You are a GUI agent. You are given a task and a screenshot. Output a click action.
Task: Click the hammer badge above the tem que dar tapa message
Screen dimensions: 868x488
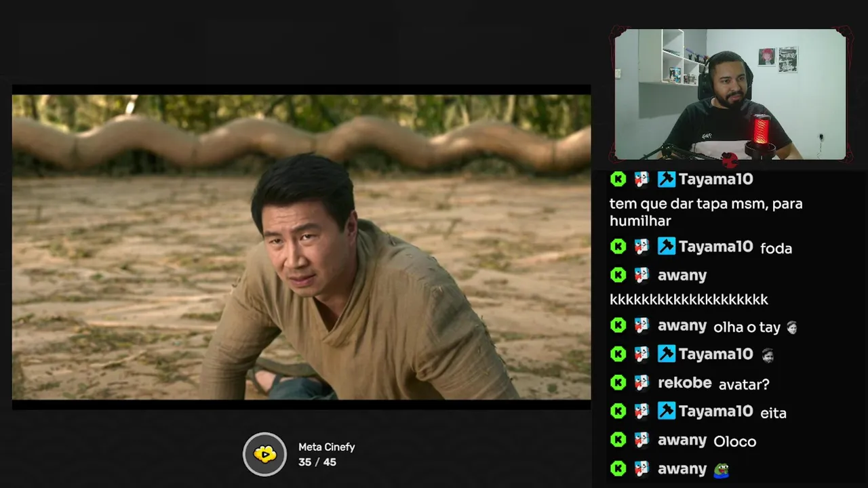[666, 179]
